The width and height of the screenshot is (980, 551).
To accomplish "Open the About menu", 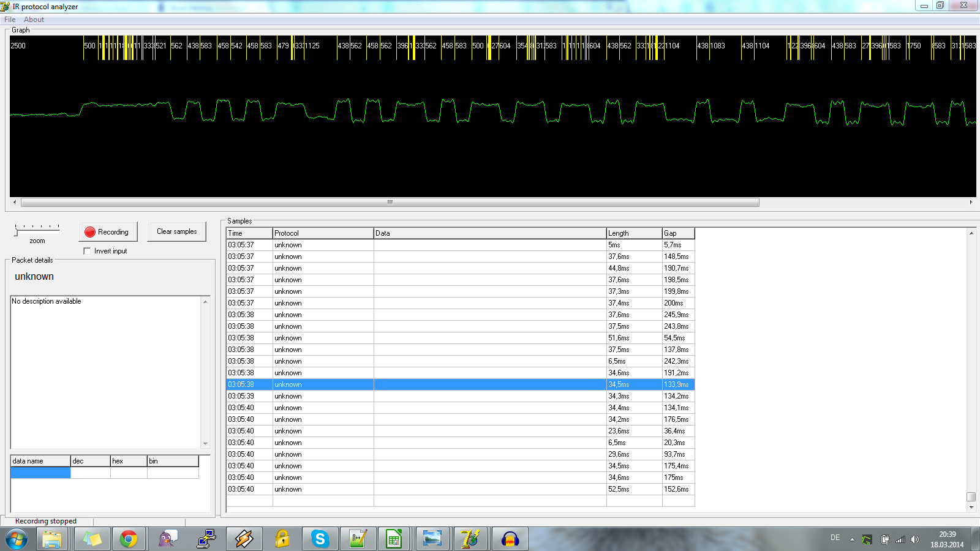I will click(x=34, y=20).
